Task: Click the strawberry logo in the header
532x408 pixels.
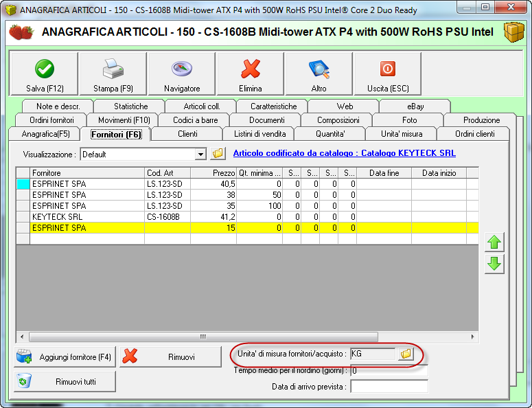Action: 21,32
